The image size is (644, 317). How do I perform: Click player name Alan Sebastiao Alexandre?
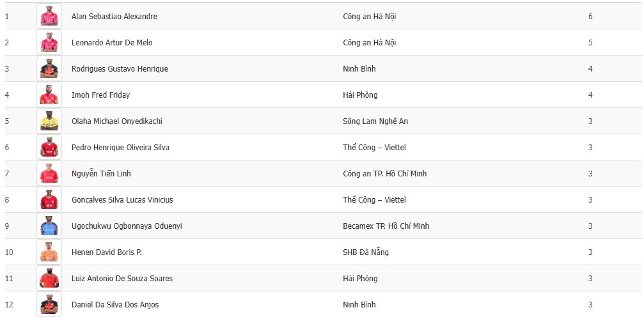pos(114,17)
